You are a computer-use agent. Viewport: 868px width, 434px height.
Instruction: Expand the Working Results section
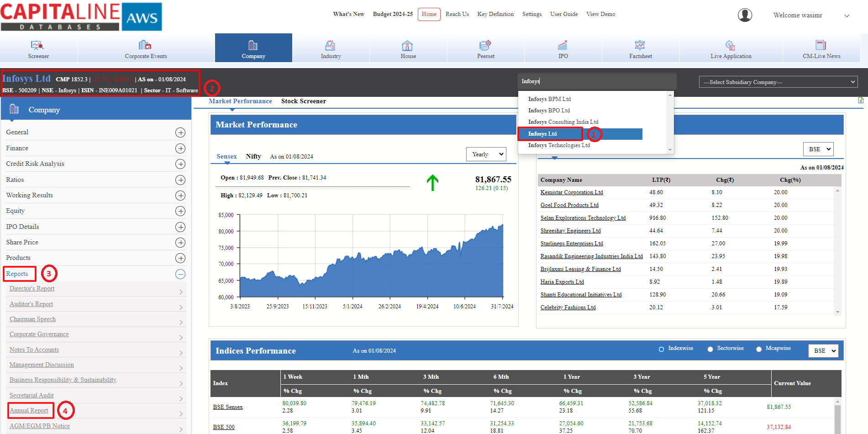[x=180, y=196]
